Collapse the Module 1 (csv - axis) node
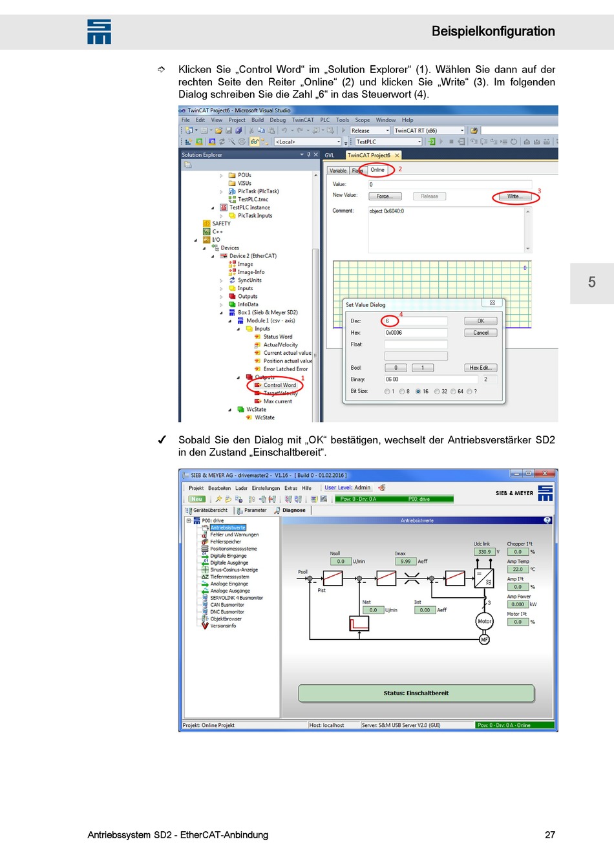614x868 pixels. click(x=229, y=321)
